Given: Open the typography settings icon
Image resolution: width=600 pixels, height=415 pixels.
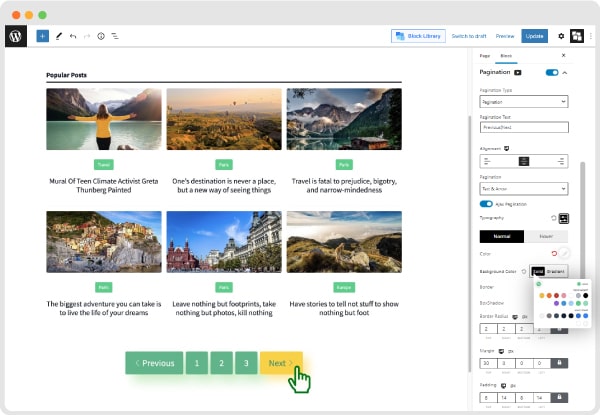Looking at the screenshot, I should click(x=564, y=217).
